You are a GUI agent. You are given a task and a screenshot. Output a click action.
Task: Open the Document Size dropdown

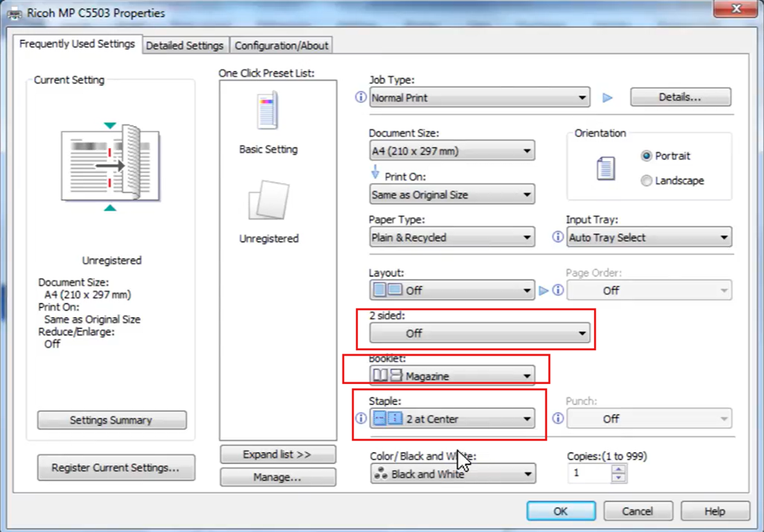pyautogui.click(x=451, y=151)
